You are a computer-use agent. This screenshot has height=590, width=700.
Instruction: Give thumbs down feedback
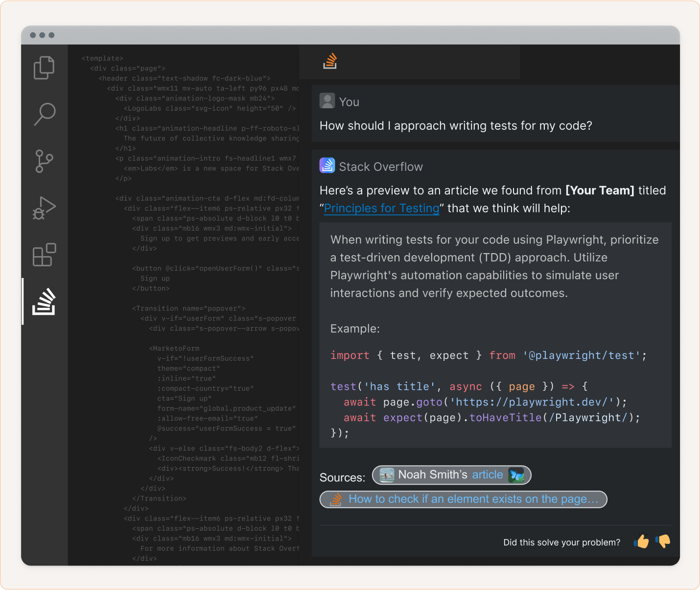[663, 541]
